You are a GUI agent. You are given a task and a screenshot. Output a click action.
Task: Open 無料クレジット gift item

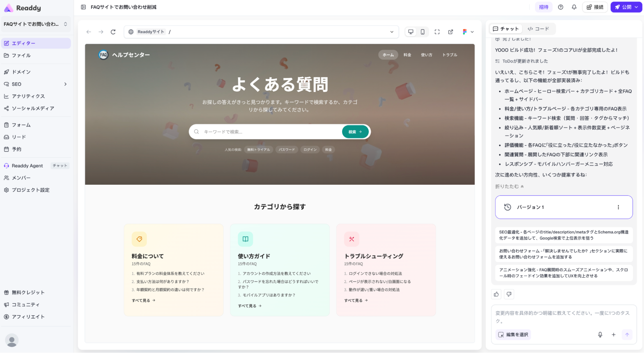pyautogui.click(x=36, y=293)
